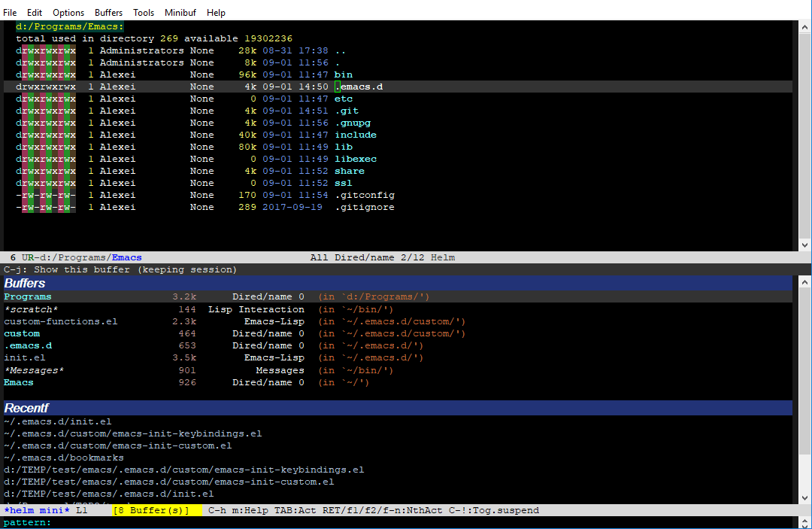Image resolution: width=812 pixels, height=529 pixels.
Task: Click Dired/name mode indicator in mode line
Action: tap(365, 257)
